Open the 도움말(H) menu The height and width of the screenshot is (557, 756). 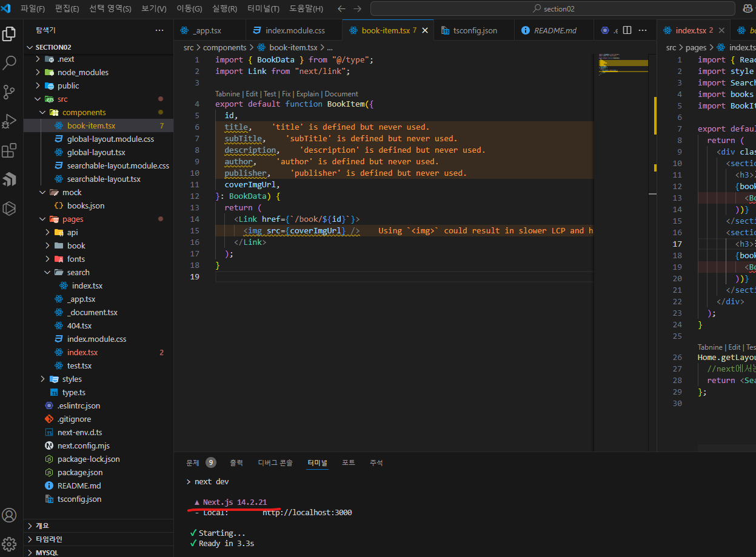[306, 9]
